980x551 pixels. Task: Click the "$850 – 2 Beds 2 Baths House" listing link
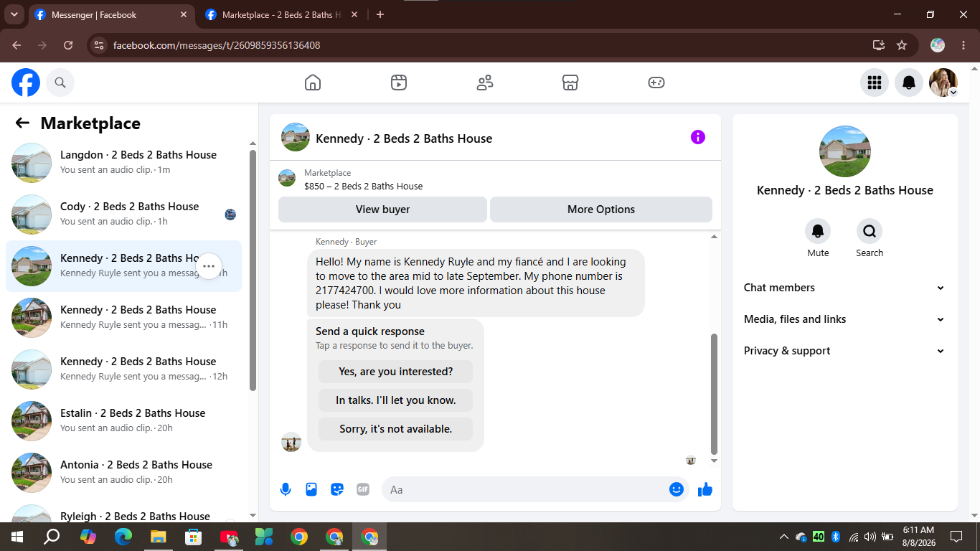[x=363, y=187]
